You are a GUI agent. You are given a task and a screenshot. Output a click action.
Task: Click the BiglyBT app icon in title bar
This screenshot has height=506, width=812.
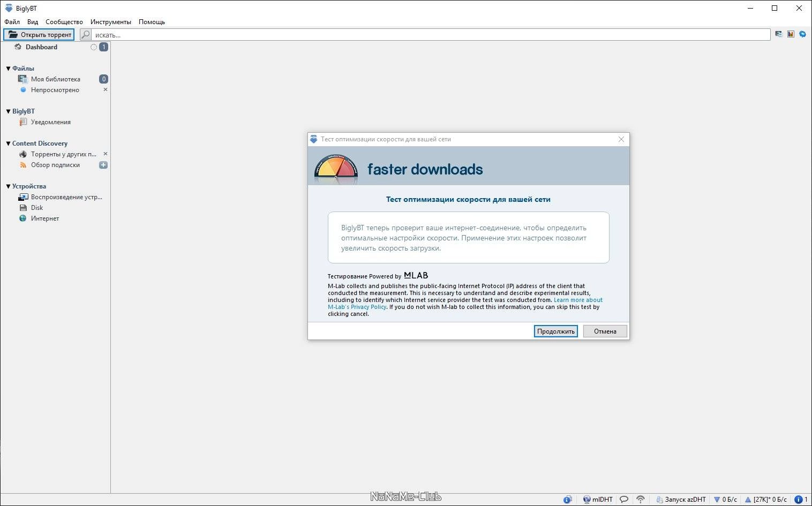click(x=9, y=8)
